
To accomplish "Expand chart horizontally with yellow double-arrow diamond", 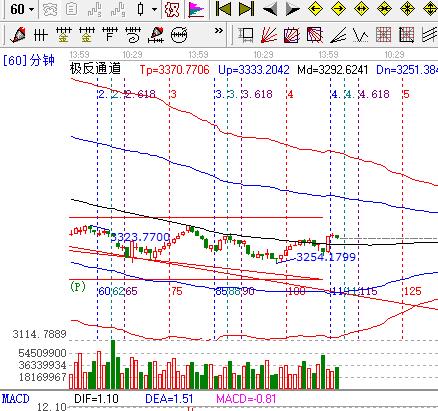I will click(361, 9).
